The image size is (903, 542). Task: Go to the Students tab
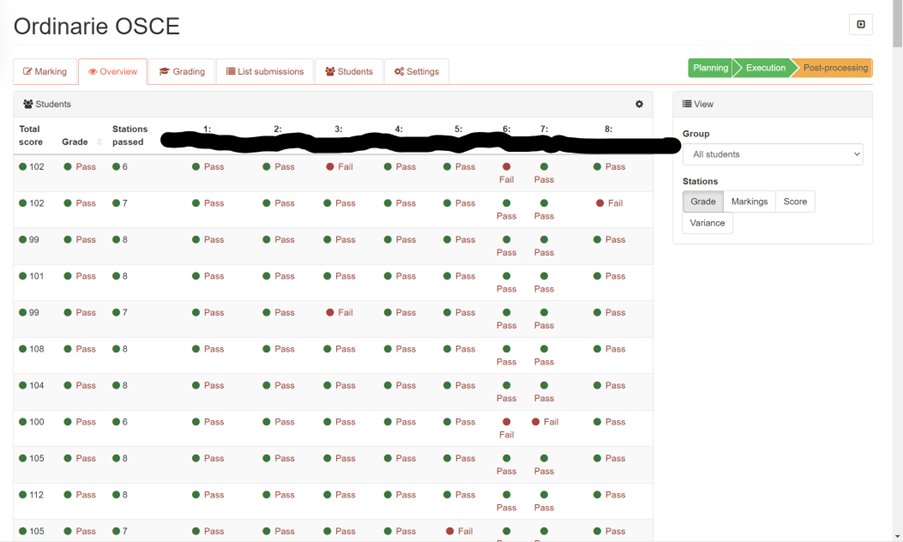click(349, 71)
